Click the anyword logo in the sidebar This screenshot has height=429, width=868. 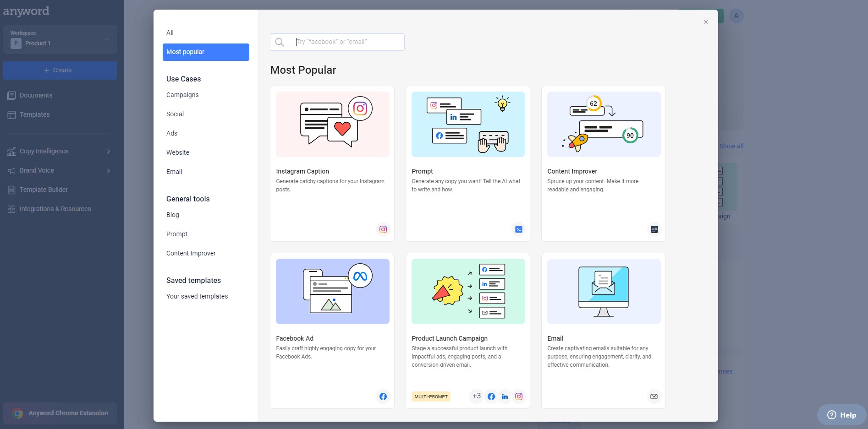coord(26,11)
